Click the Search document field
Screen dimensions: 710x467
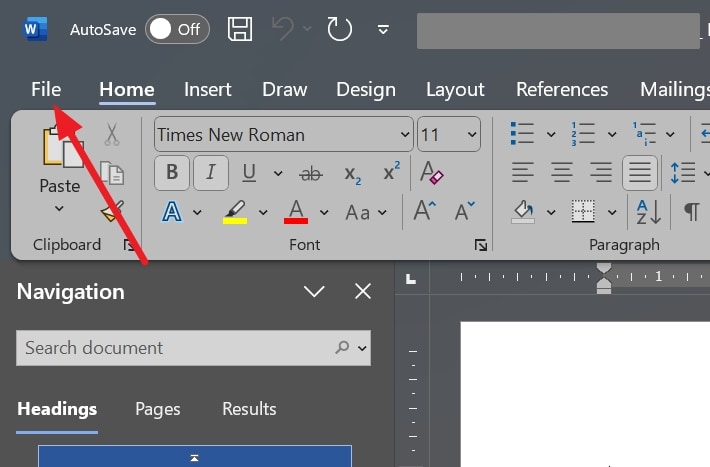click(x=175, y=348)
